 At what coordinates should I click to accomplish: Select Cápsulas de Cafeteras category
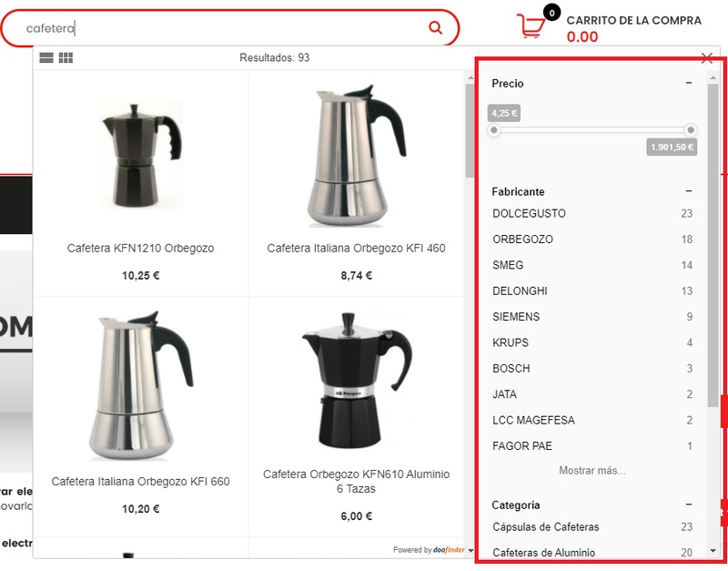pyautogui.click(x=592, y=527)
